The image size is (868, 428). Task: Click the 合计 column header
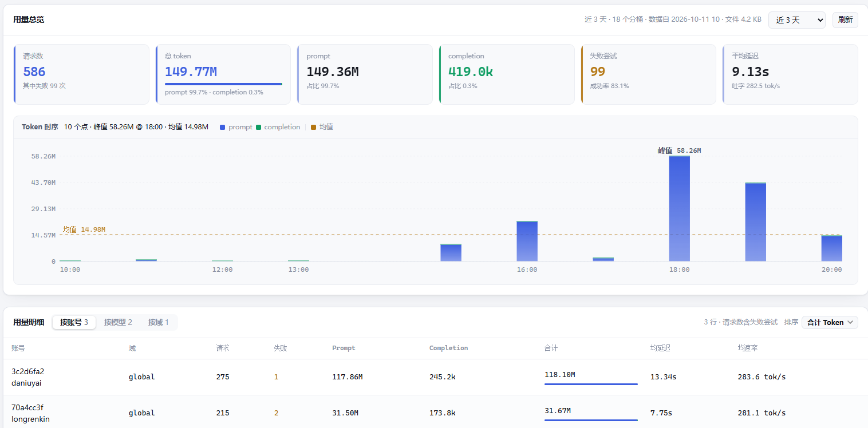[551, 348]
